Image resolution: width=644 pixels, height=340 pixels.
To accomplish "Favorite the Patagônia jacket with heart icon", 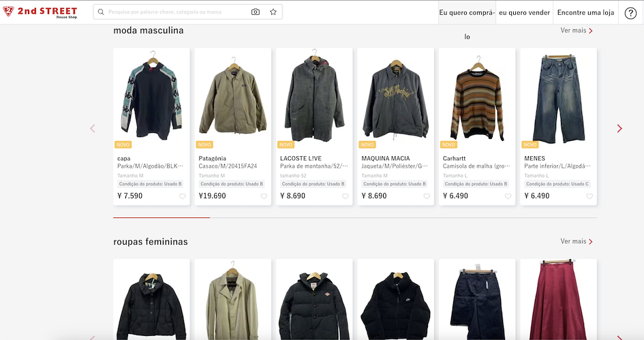I will (264, 196).
